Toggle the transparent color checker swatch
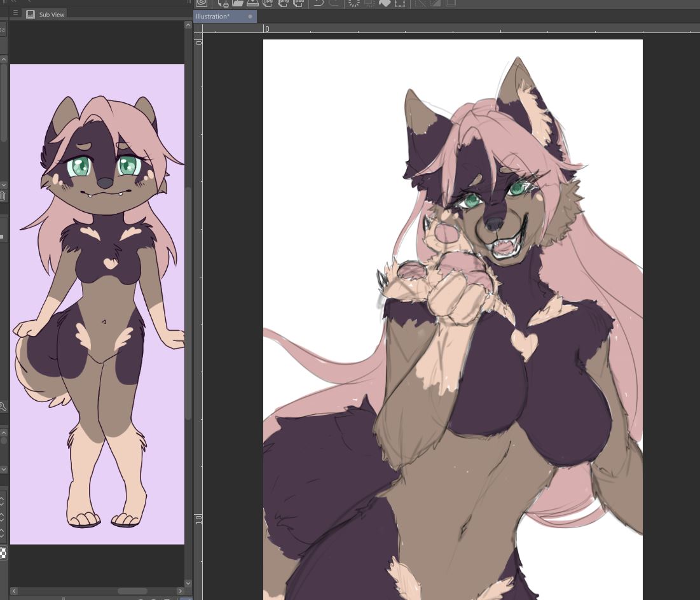The image size is (700, 600). coord(3,553)
